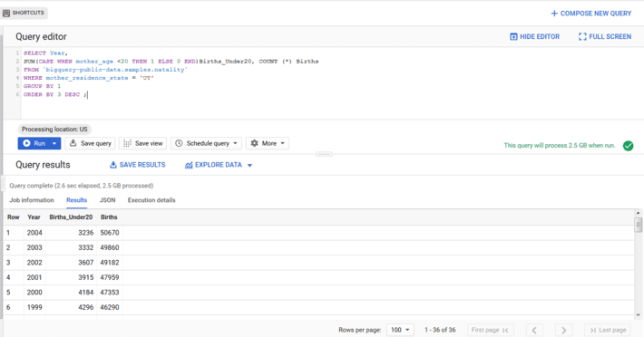Expand the Run button dropdown arrow

tap(54, 143)
